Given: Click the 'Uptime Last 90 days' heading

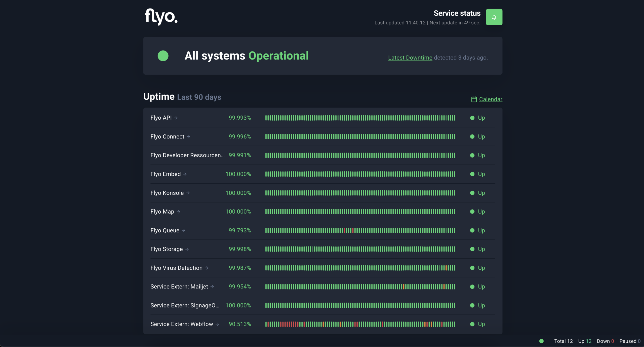Looking at the screenshot, I should pos(182,97).
